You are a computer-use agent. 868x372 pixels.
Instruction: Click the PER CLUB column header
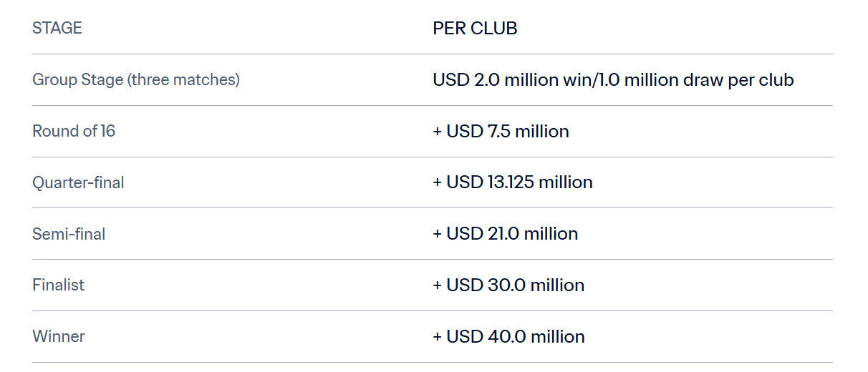[475, 28]
